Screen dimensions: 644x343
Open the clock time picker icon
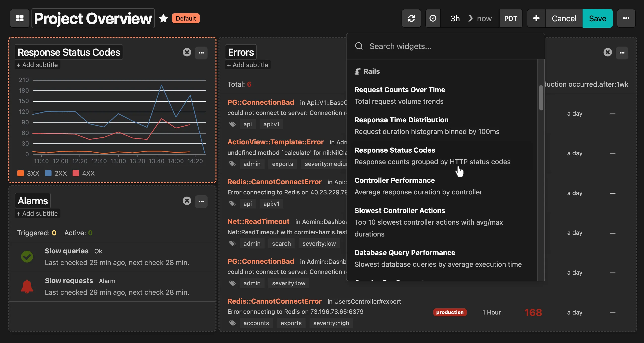click(x=433, y=18)
